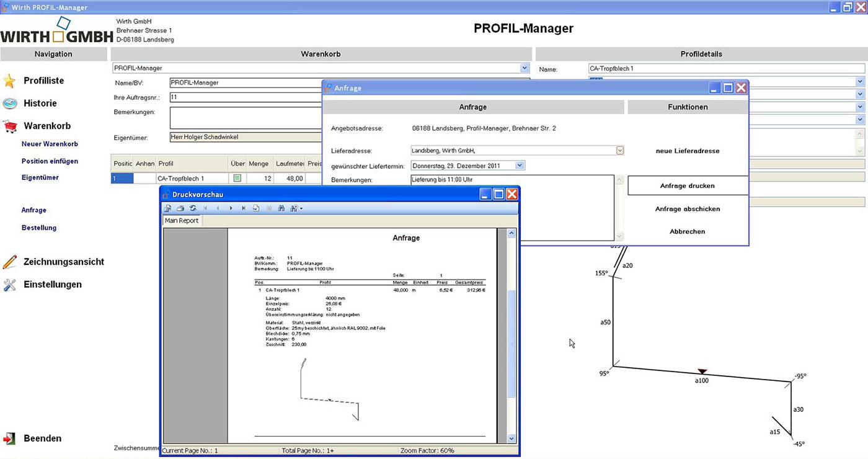Open Zeichnungsansicht in navigation
The image size is (868, 459).
pos(63,262)
